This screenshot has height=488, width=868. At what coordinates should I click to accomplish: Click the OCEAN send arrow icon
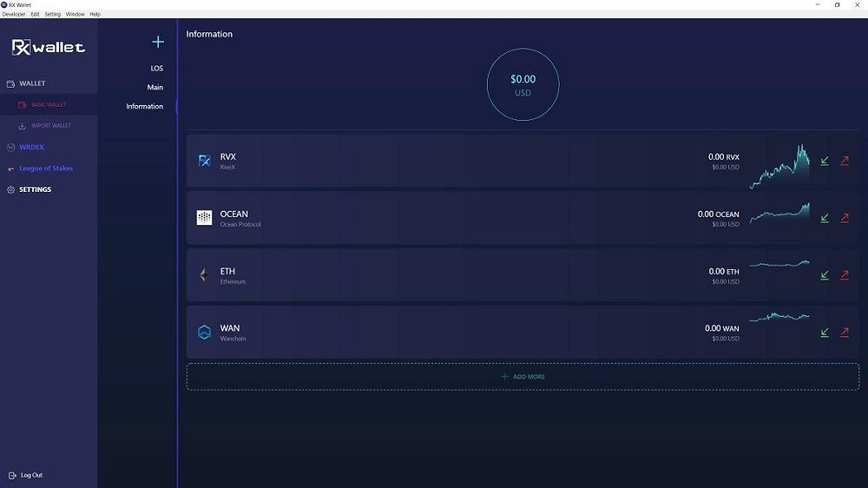click(845, 218)
